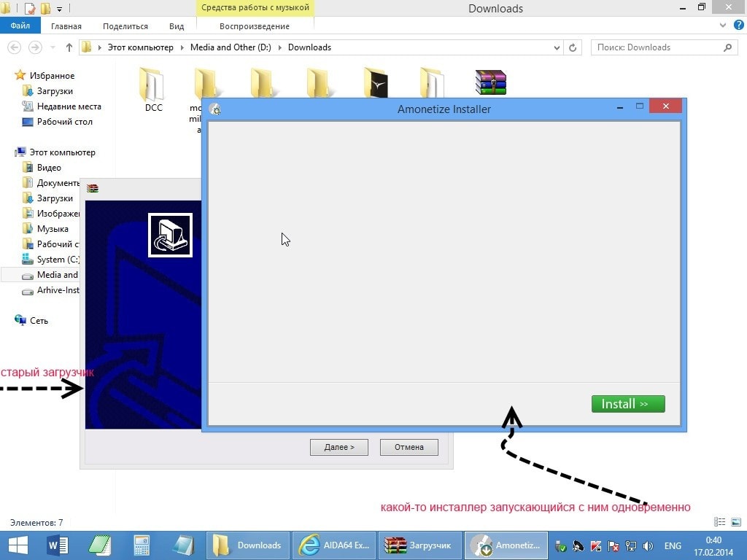747x560 pixels.
Task: Click the Далее button in the old loader
Action: 339,447
